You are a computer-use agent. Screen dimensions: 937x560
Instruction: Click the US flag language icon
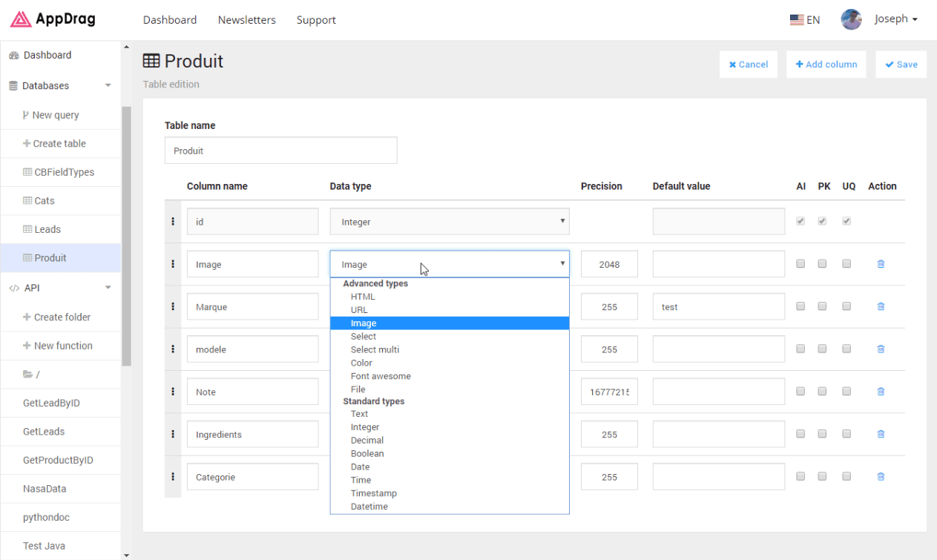797,20
